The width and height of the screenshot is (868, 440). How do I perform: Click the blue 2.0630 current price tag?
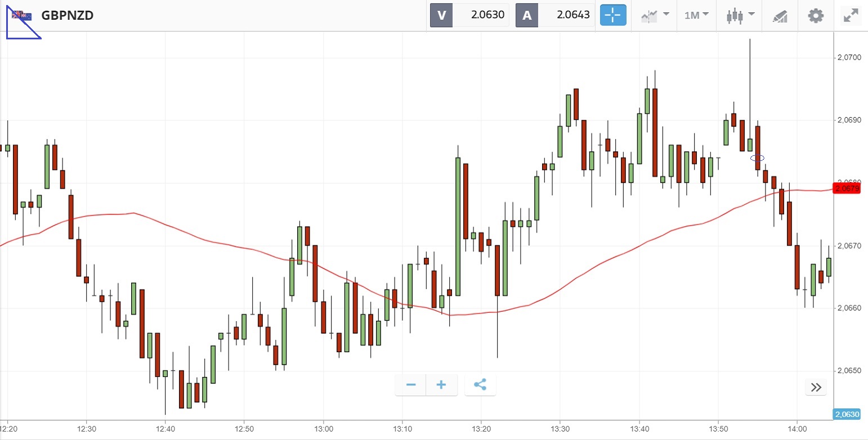tap(847, 415)
